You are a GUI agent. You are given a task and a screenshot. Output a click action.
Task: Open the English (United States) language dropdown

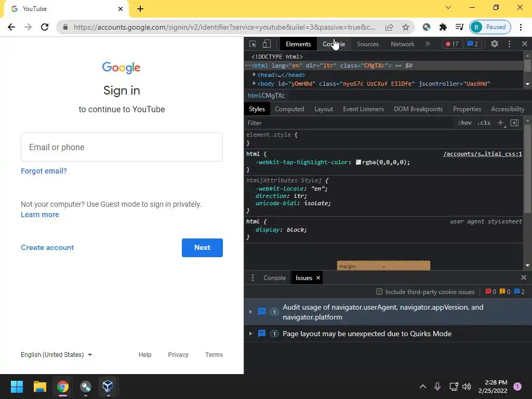(56, 354)
